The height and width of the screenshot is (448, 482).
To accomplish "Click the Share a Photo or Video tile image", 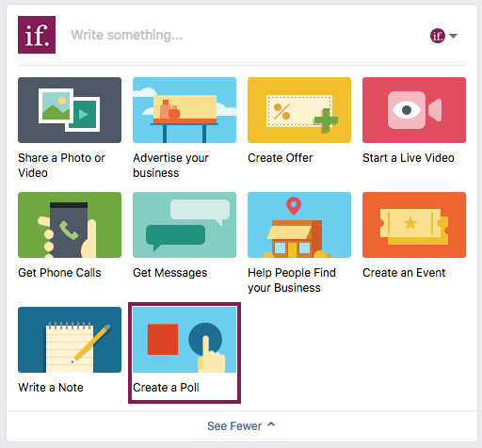I will pos(70,110).
